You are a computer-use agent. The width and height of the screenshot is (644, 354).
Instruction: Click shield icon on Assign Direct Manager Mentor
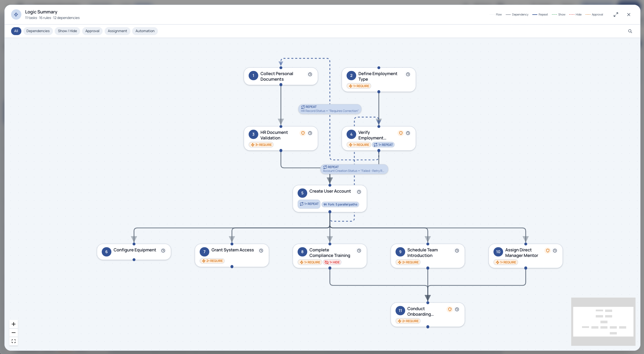(x=548, y=251)
